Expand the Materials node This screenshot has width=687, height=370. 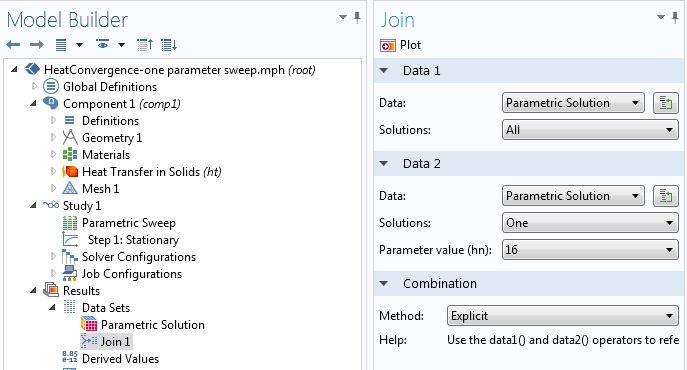[53, 154]
